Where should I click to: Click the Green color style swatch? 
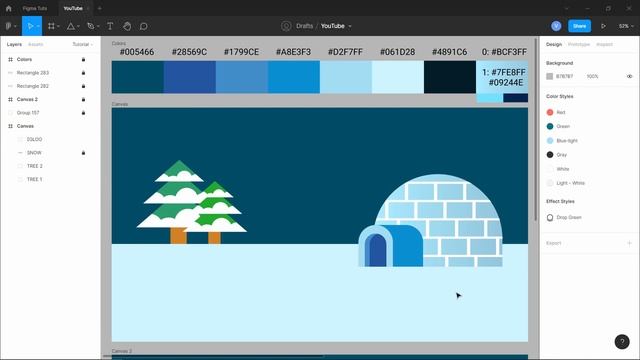tap(550, 127)
